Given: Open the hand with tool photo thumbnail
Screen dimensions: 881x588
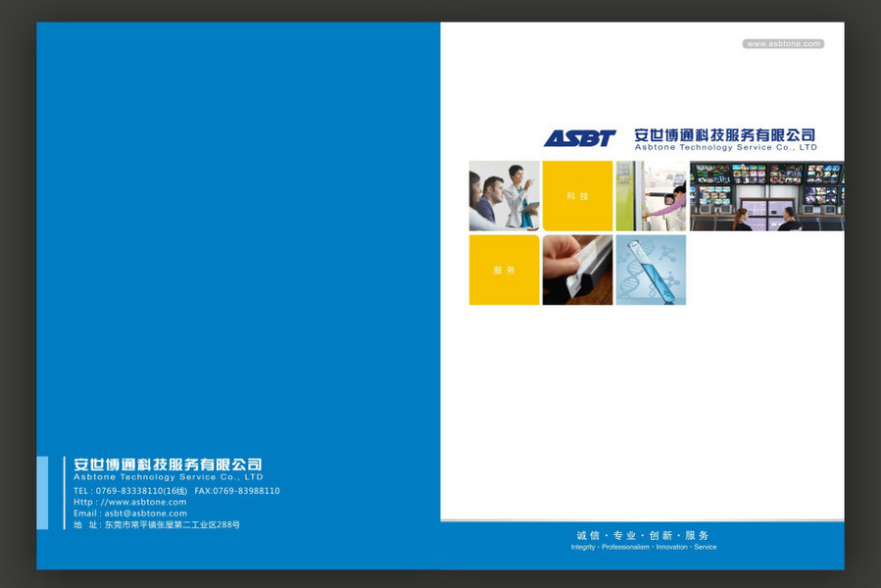Looking at the screenshot, I should (x=577, y=269).
